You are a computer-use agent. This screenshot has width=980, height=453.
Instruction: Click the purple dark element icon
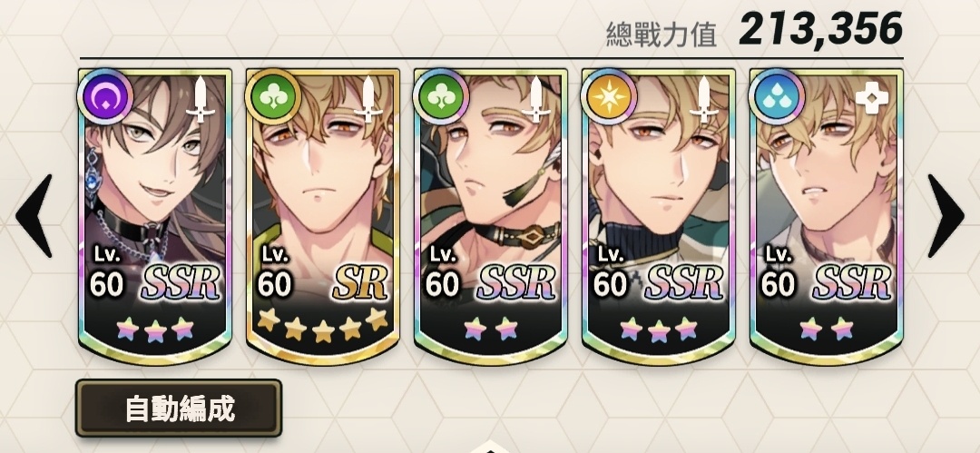coord(104,97)
